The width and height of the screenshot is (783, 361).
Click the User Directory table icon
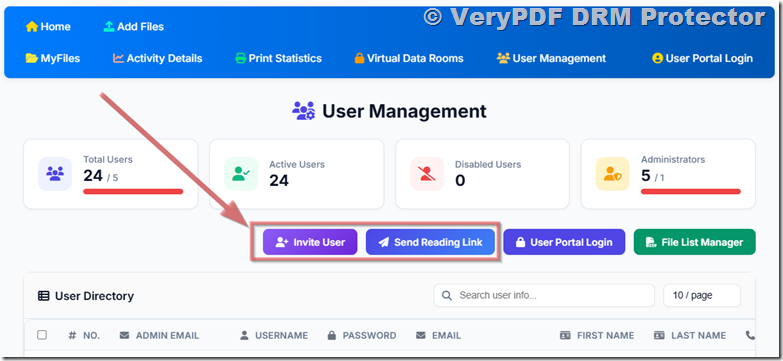44,296
